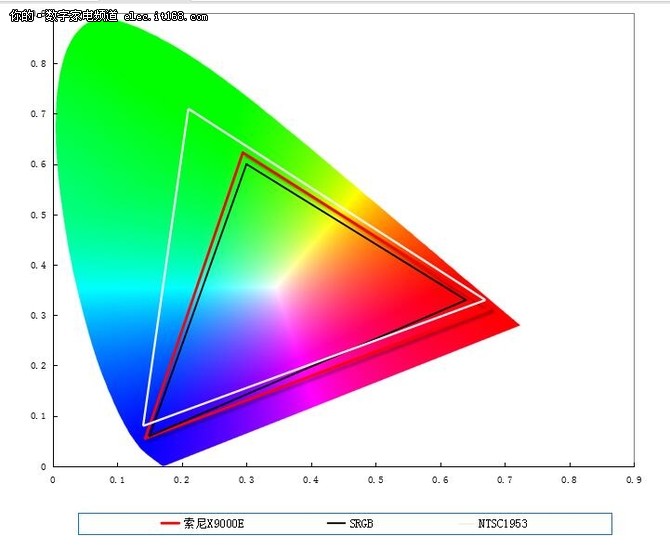Click the 0.9 tick label on x-axis
This screenshot has height=549, width=670.
[x=633, y=479]
